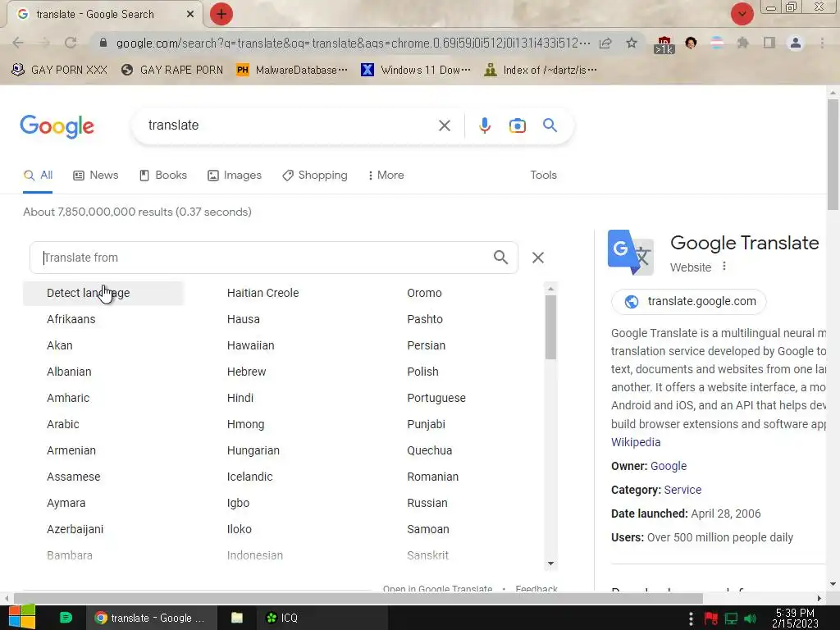Select Russian from language list
This screenshot has height=630, width=840.
[x=427, y=503]
